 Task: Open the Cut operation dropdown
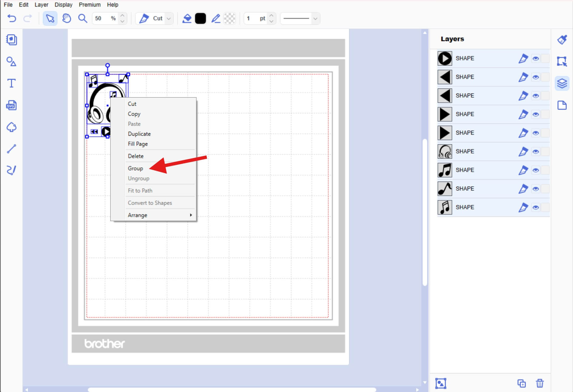click(168, 18)
